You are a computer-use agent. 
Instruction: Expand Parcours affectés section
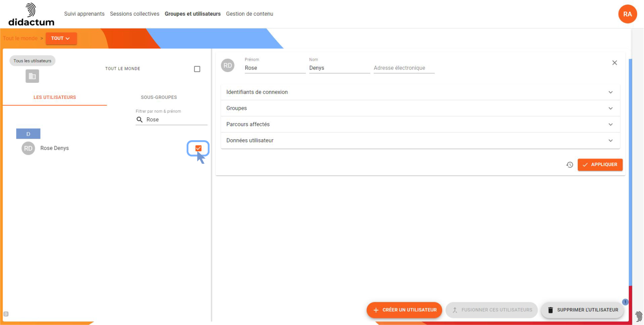coord(420,124)
